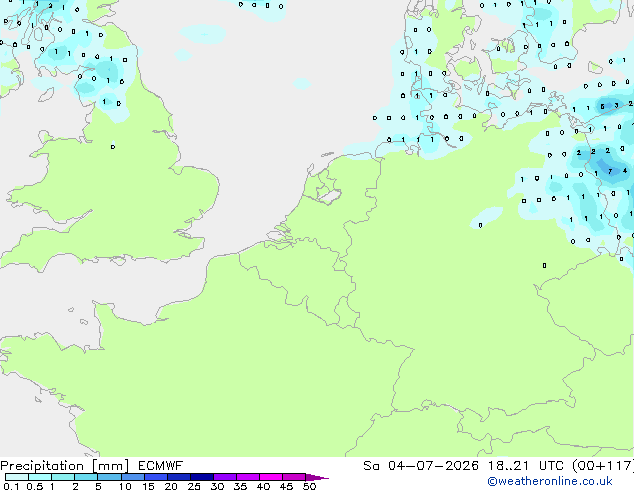Click the '0.5' legend tick label
The image size is (634, 490).
[x=35, y=486]
